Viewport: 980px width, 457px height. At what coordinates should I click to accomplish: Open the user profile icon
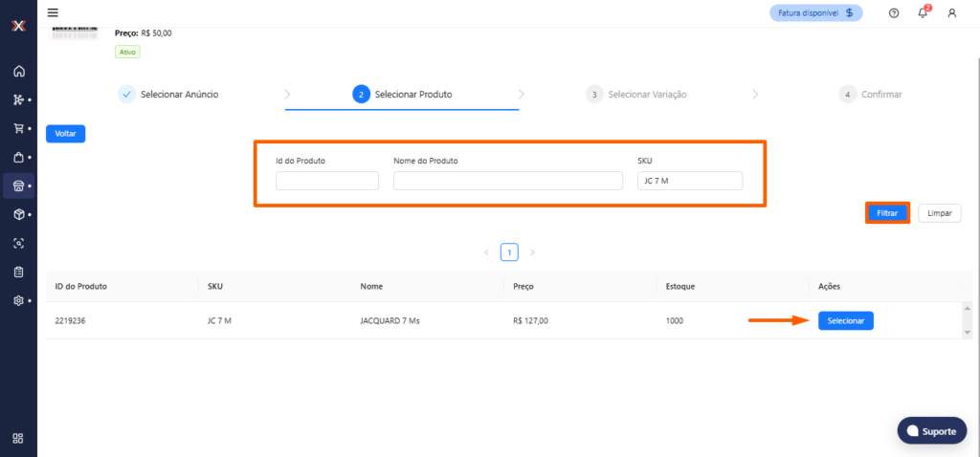tap(951, 12)
